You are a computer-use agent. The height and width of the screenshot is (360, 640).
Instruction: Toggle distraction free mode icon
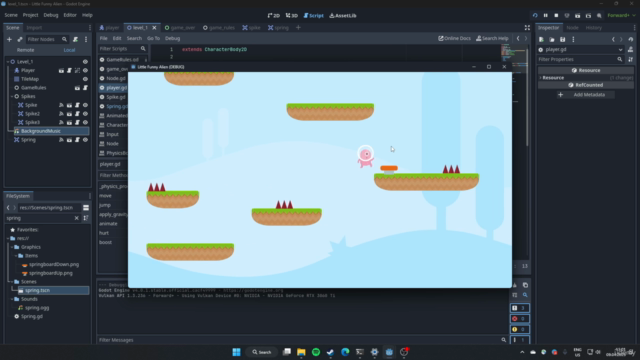(x=527, y=28)
